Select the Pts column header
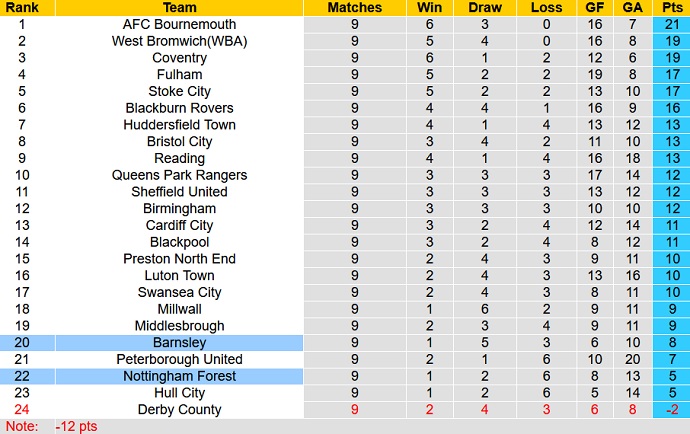Image resolution: width=690 pixels, height=434 pixels. click(x=669, y=7)
